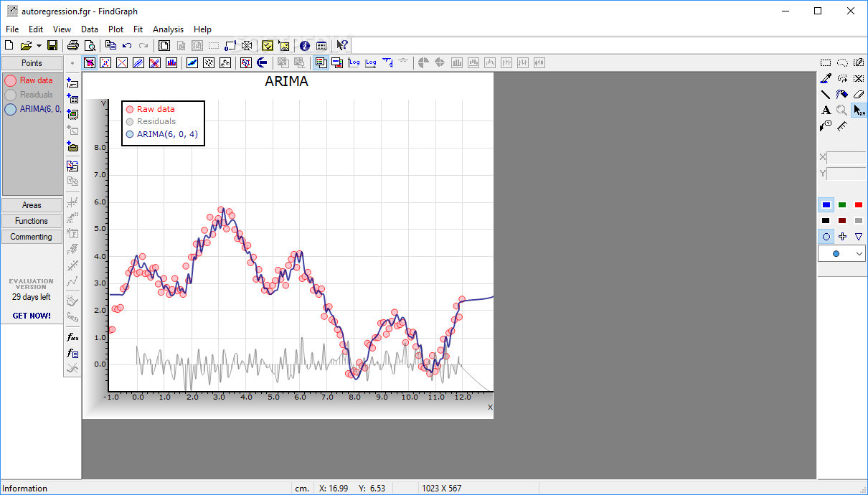
Task: Choose the red color swatch
Action: 859,205
